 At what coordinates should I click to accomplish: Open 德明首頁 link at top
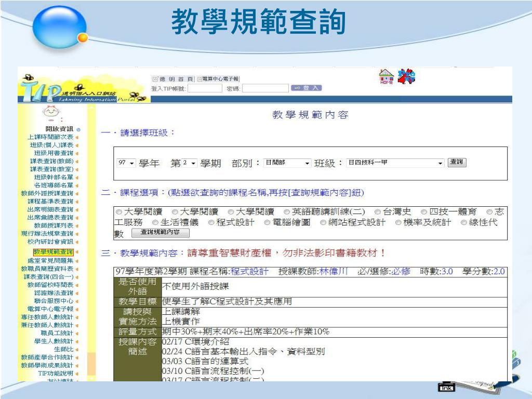[x=173, y=79]
